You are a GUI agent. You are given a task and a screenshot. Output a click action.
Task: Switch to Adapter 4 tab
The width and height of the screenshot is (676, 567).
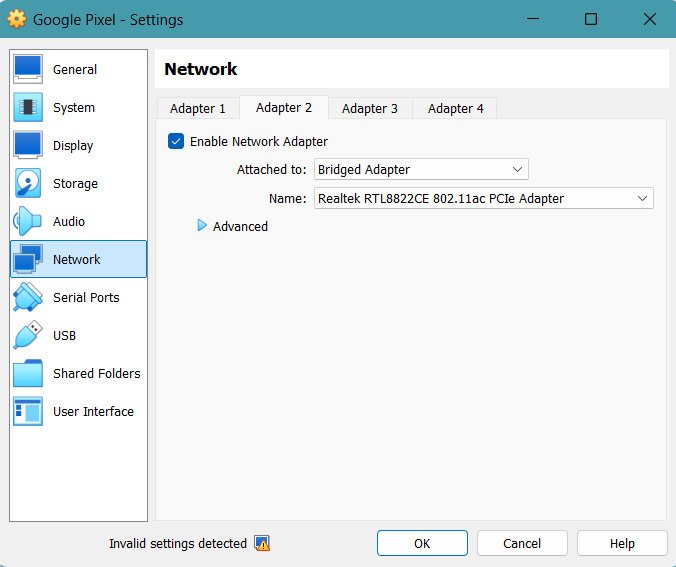(x=455, y=108)
